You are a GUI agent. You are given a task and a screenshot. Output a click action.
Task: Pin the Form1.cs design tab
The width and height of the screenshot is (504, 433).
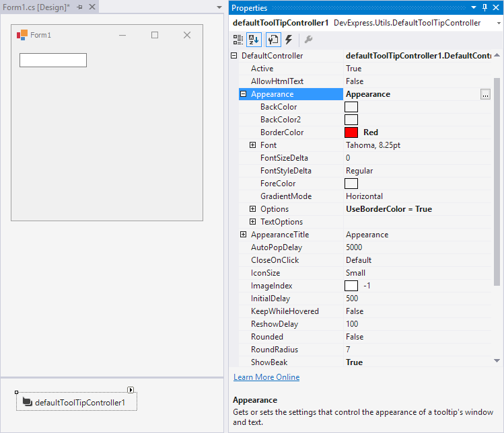(x=79, y=7)
